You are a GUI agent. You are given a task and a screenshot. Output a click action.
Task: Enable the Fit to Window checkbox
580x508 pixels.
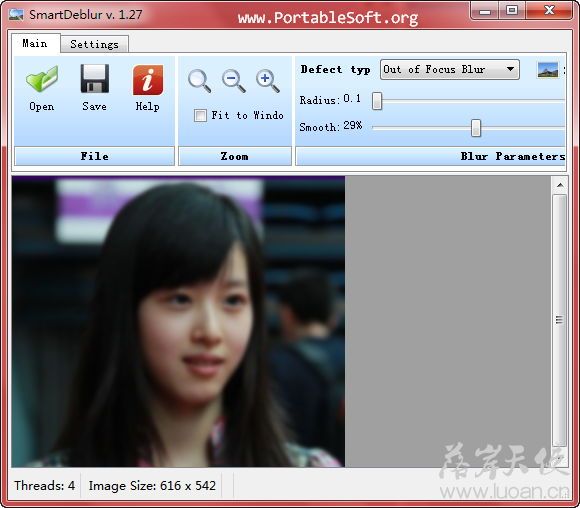click(x=200, y=115)
